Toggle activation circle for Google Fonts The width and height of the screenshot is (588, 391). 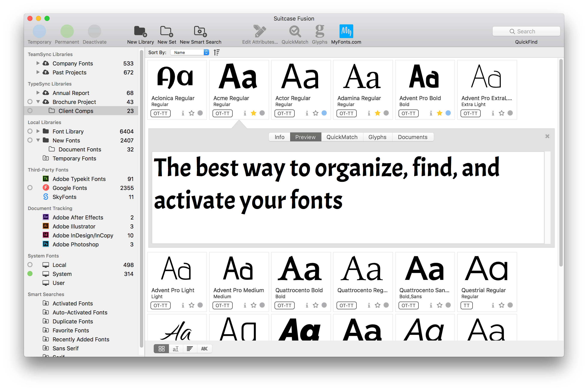pos(30,188)
